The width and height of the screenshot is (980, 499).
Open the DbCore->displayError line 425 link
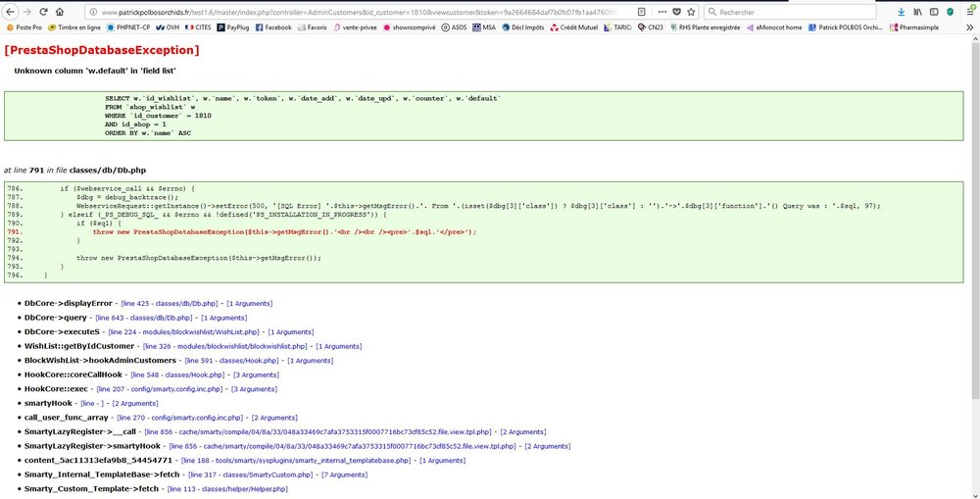click(x=169, y=303)
